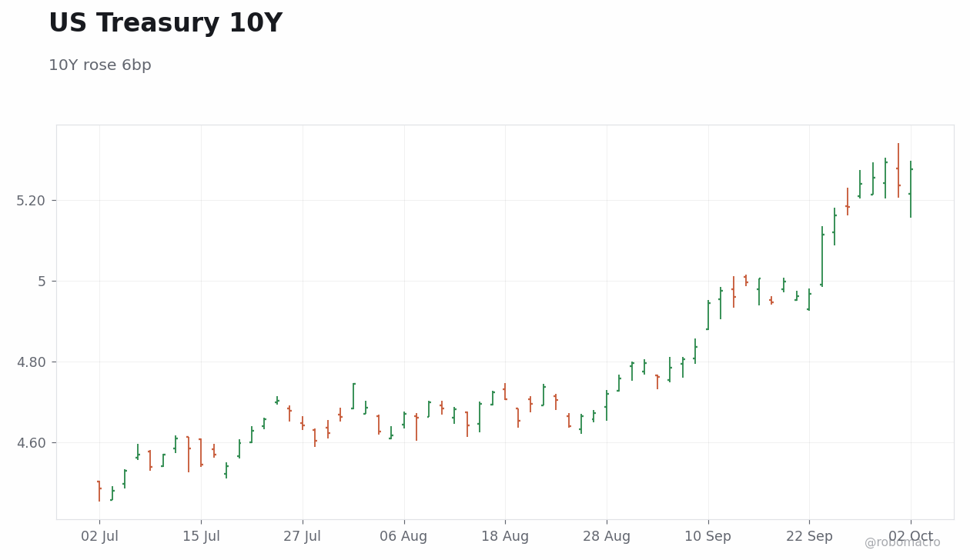Select the 15 Jul x-axis label

(x=201, y=537)
